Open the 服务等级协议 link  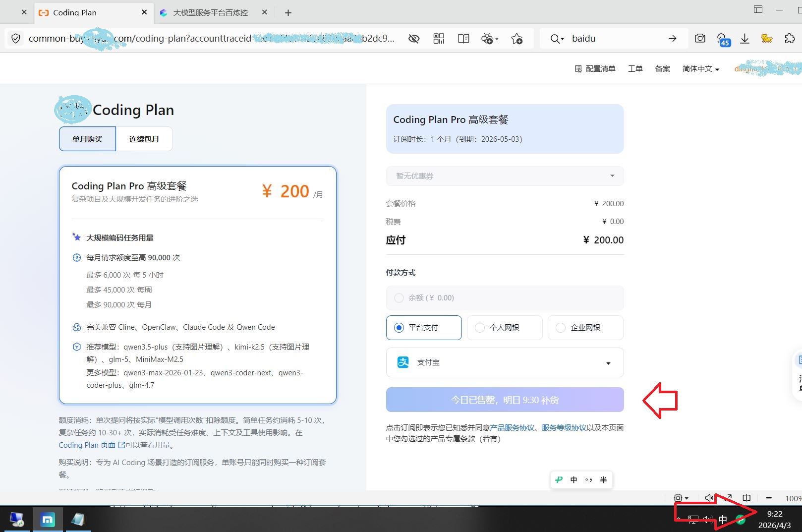click(x=564, y=427)
